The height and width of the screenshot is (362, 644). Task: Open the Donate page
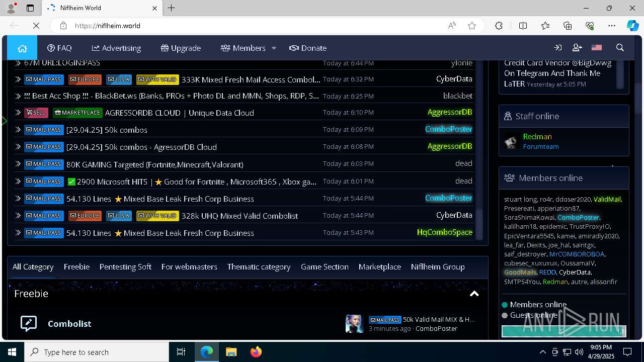308,48
